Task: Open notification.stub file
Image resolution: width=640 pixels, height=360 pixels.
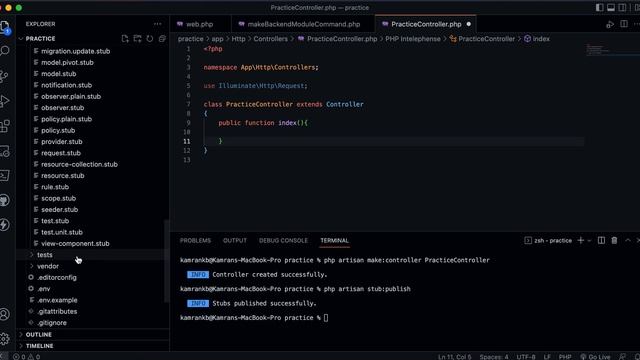Action: click(67, 85)
